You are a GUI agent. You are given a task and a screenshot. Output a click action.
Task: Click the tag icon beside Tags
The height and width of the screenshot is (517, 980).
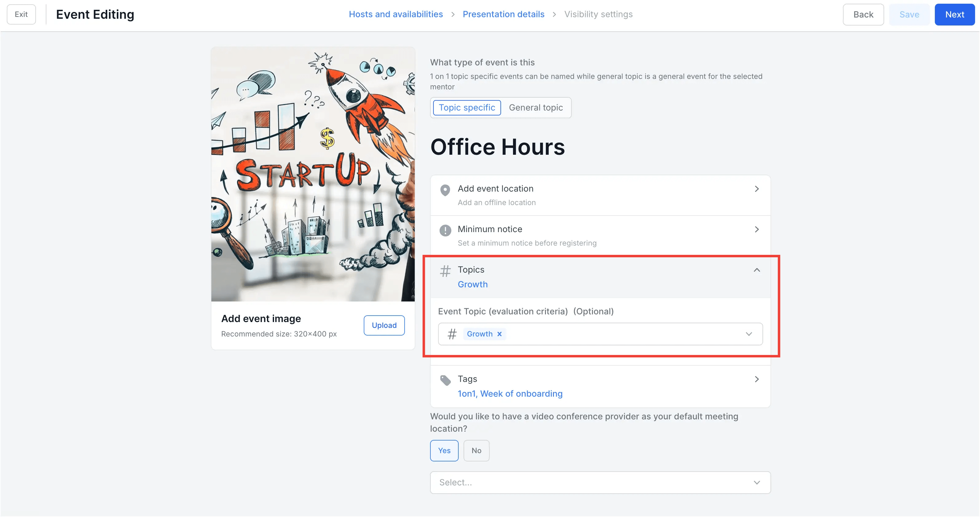pos(445,380)
